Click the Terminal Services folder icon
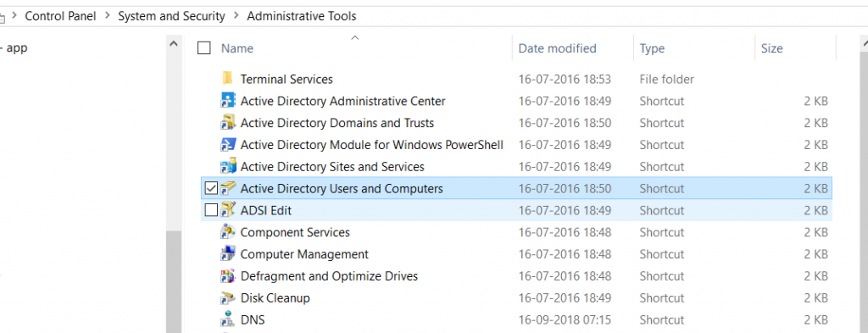The width and height of the screenshot is (868, 333). point(227,79)
